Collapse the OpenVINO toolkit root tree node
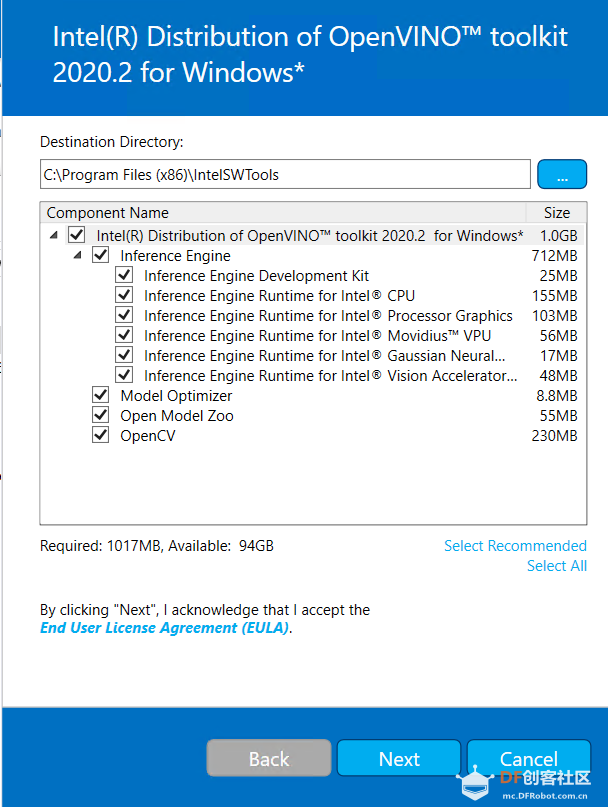This screenshot has width=608, height=807. [54, 236]
